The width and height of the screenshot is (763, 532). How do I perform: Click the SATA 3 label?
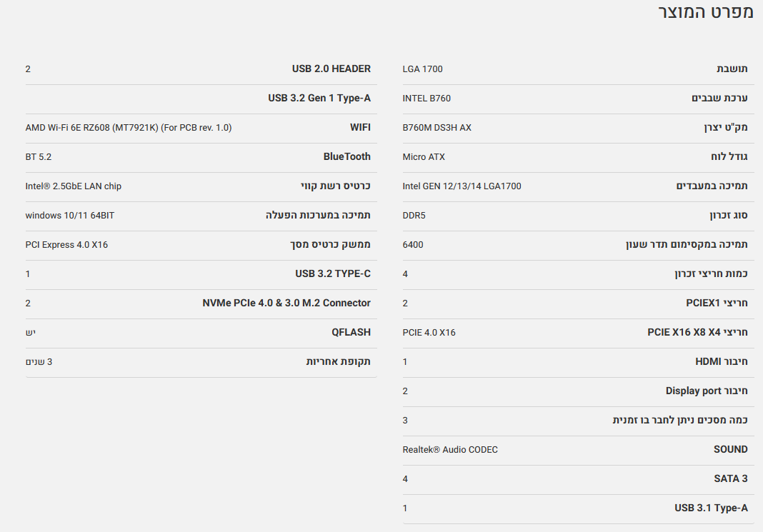[x=730, y=479]
